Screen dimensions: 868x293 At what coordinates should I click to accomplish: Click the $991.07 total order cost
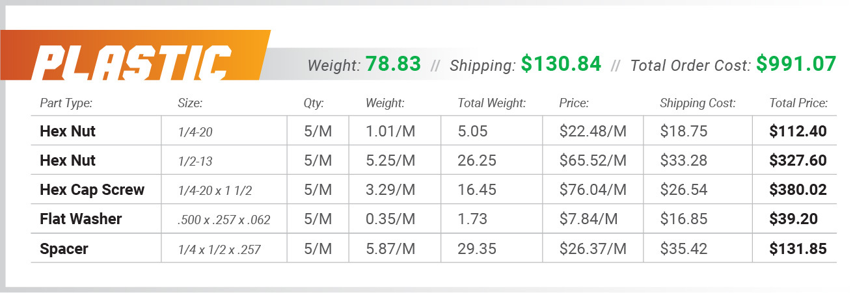click(x=796, y=64)
